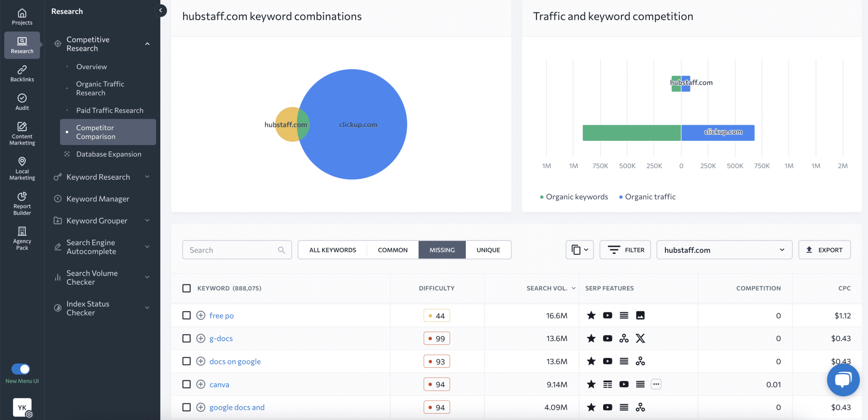The width and height of the screenshot is (868, 420).
Task: Open the Audit section
Action: point(22,101)
